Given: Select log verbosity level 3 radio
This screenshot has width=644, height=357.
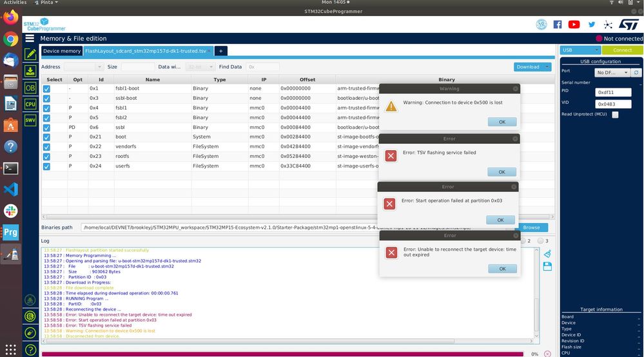Looking at the screenshot, I should click(540, 241).
